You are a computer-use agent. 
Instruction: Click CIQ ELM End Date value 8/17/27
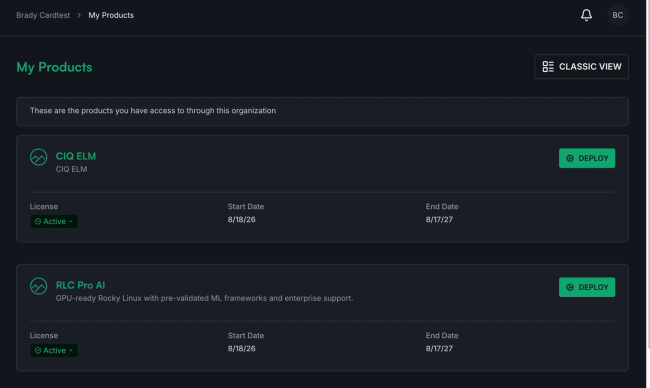point(439,220)
